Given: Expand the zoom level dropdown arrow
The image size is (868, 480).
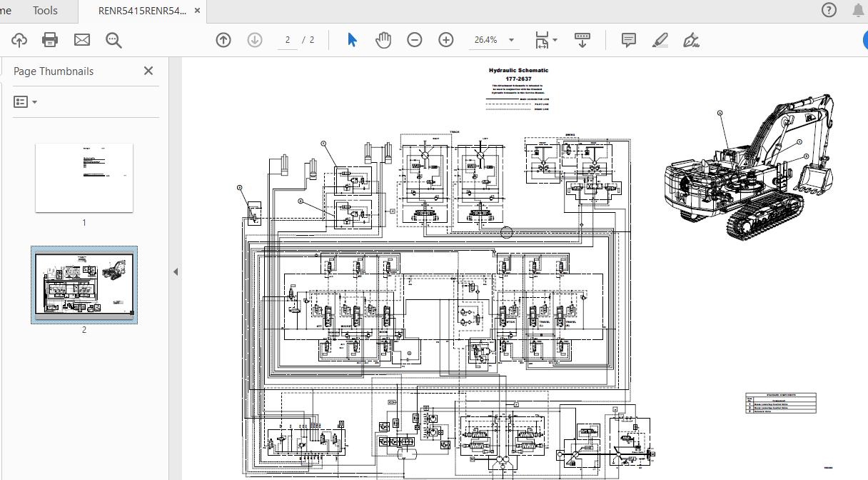Looking at the screenshot, I should 511,40.
